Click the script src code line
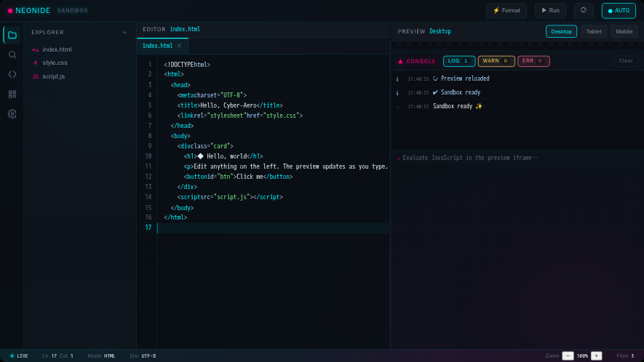This screenshot has height=362, width=644. pyautogui.click(x=230, y=197)
